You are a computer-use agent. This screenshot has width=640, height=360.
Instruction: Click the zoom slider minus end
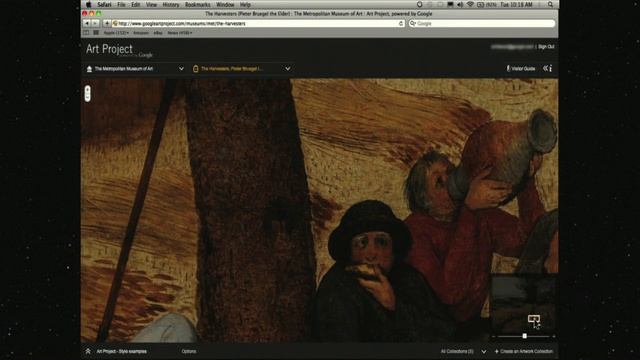(x=493, y=336)
